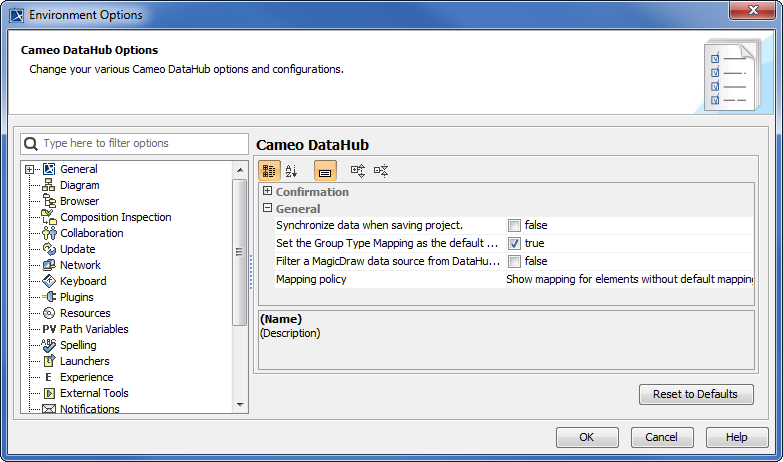Collapse all property groups

tap(381, 171)
